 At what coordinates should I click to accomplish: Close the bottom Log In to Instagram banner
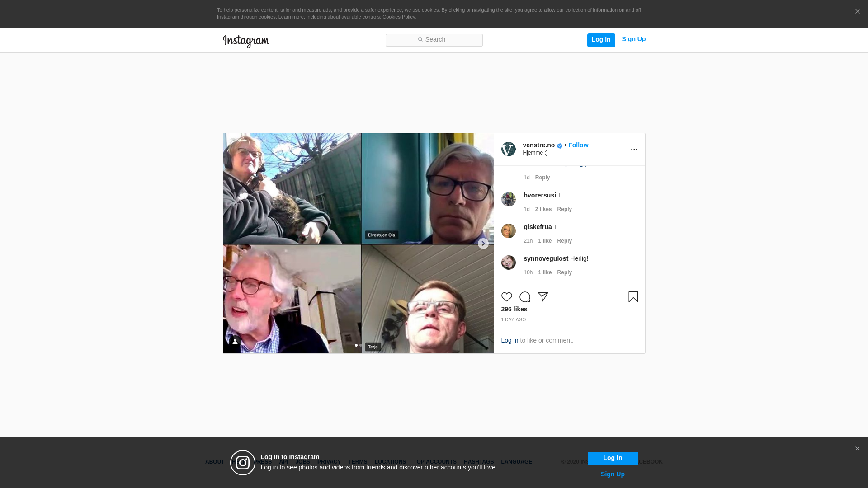click(x=857, y=449)
